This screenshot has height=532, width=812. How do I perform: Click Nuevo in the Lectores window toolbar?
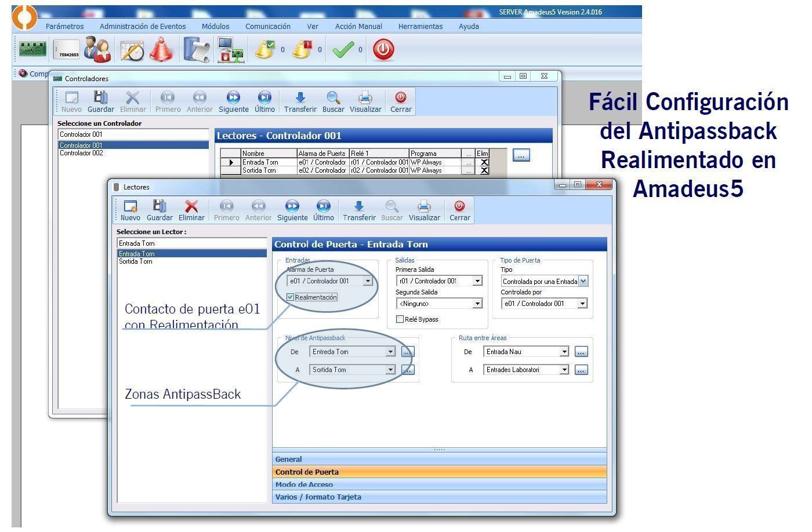[x=130, y=211]
